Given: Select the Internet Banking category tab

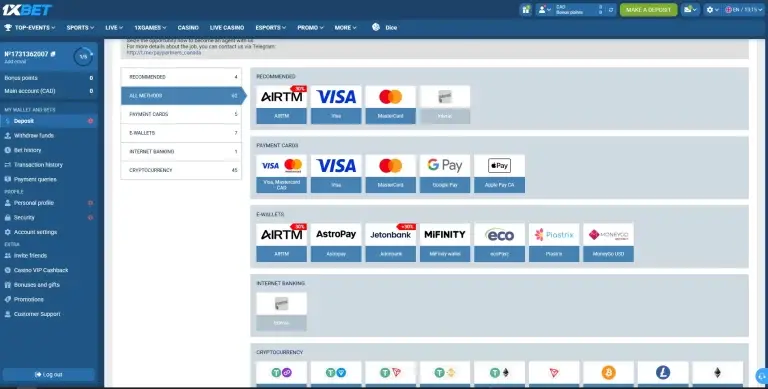Looking at the screenshot, I should (181, 151).
